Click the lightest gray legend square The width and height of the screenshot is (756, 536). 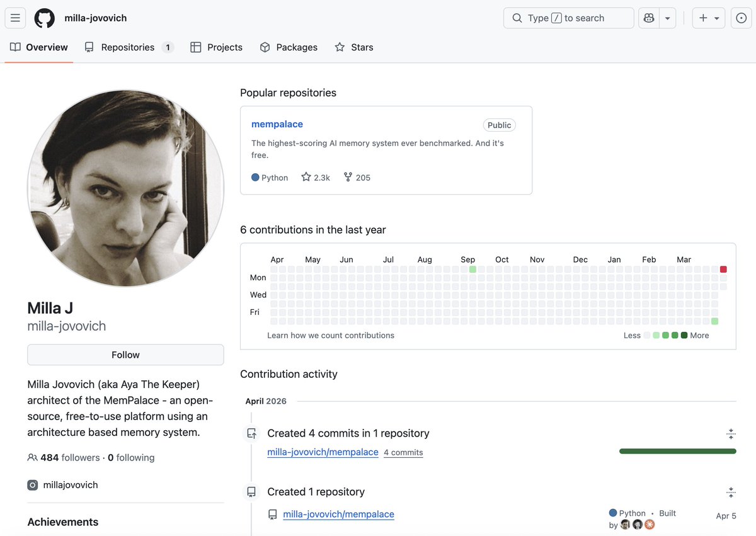[x=646, y=336]
